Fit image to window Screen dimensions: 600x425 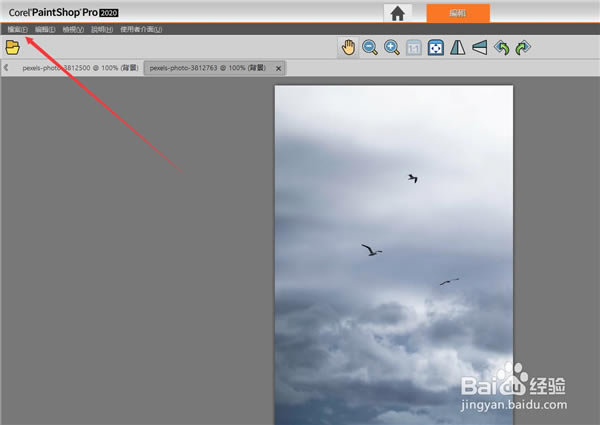pyautogui.click(x=435, y=48)
